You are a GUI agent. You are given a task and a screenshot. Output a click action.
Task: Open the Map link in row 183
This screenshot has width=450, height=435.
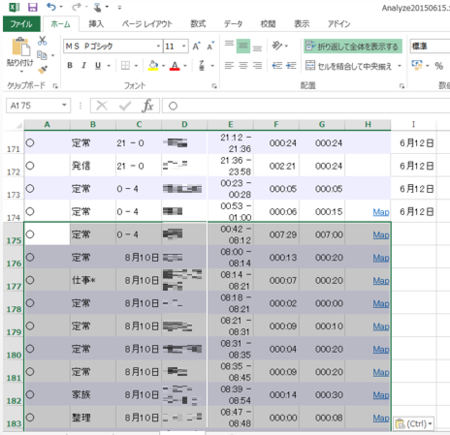tap(381, 418)
